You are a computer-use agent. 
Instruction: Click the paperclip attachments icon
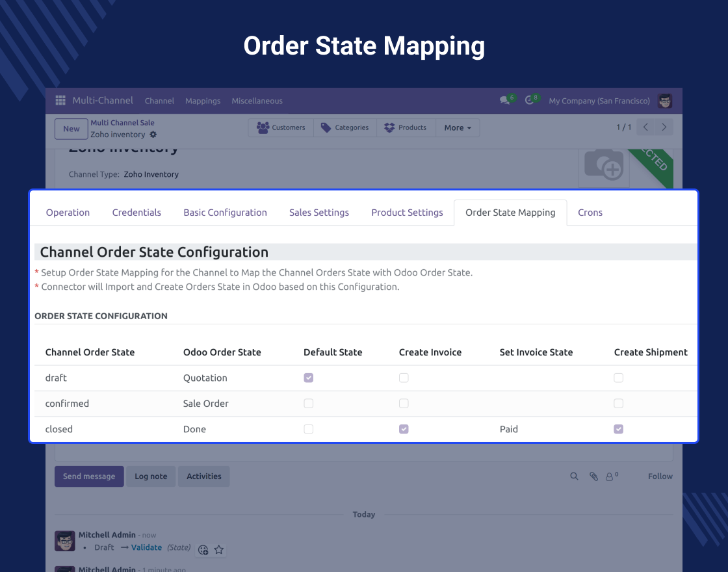point(594,476)
